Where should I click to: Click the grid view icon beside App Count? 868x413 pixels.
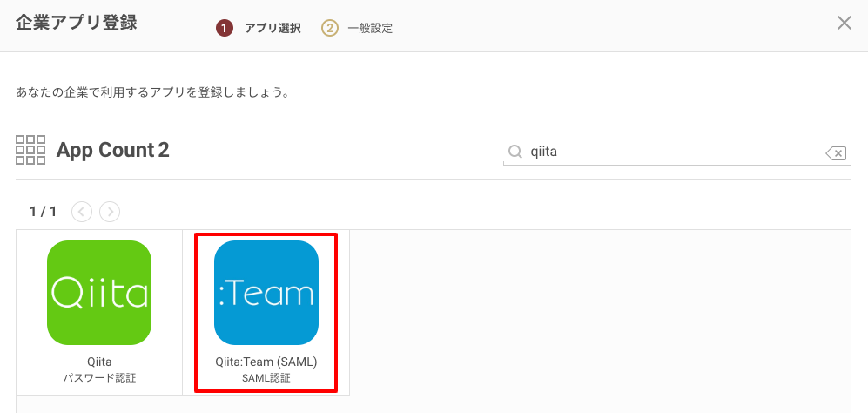click(x=30, y=150)
